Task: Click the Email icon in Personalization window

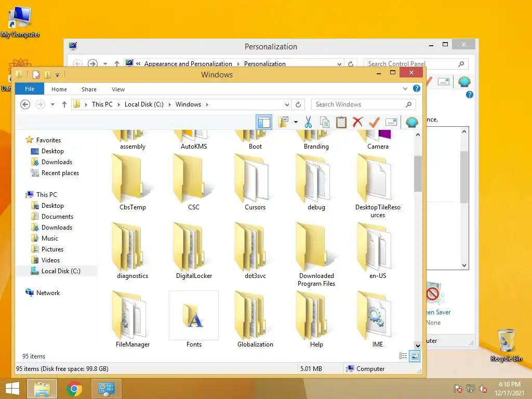Action: click(444, 82)
